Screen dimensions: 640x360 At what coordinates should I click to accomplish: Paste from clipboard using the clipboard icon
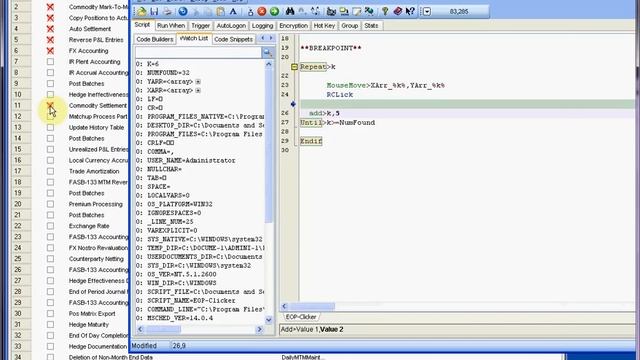click(x=220, y=11)
